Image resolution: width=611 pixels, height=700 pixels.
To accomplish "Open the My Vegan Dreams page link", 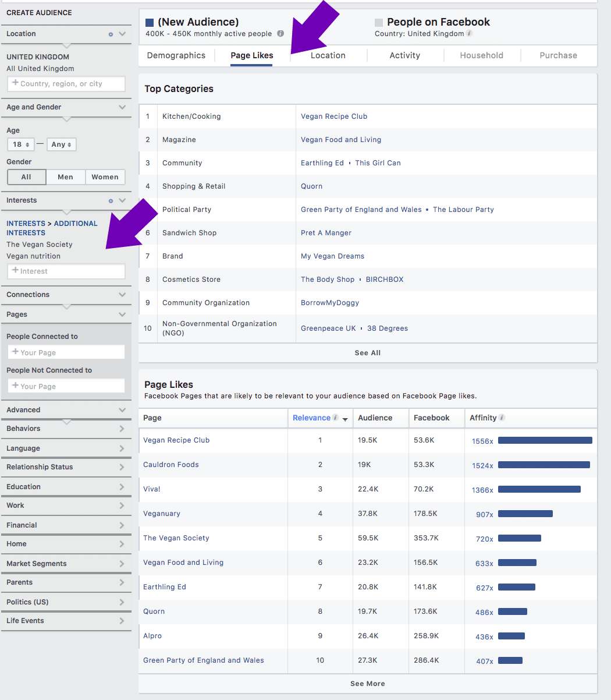I will tap(333, 256).
